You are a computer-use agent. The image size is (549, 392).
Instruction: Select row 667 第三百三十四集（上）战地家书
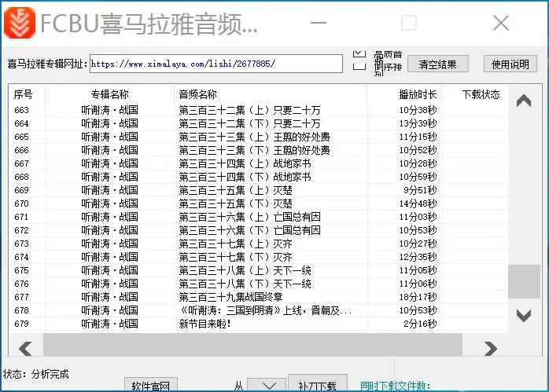tap(259, 163)
